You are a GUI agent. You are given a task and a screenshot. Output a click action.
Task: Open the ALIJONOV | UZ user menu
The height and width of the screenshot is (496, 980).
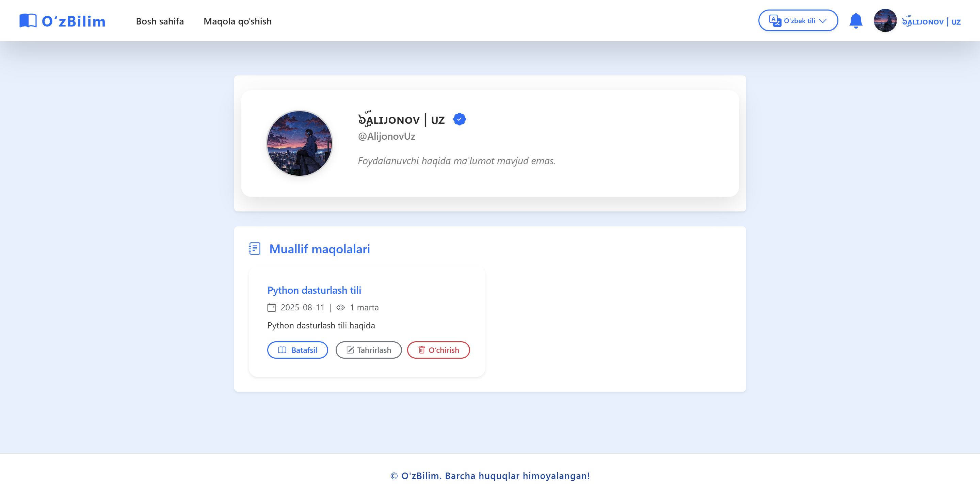[x=931, y=22]
